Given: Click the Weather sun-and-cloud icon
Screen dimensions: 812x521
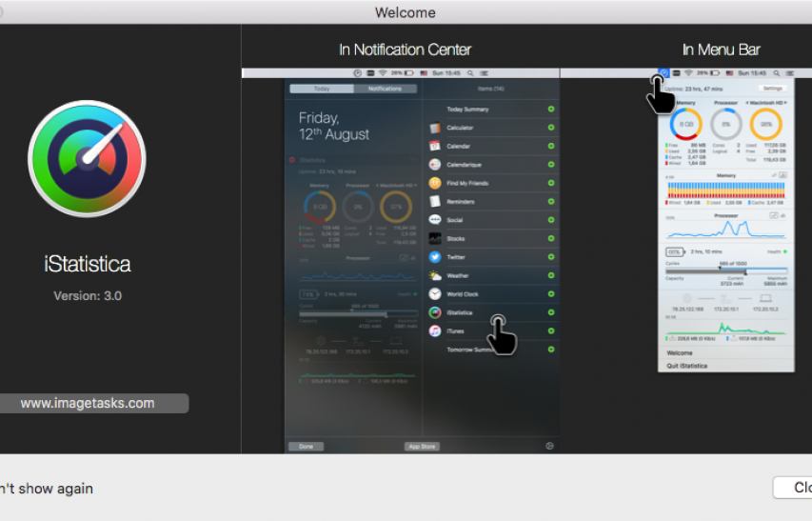Looking at the screenshot, I should pos(435,275).
